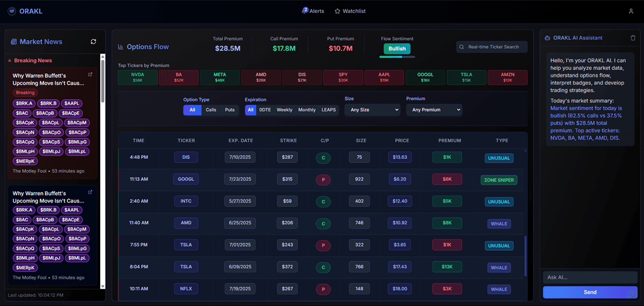Viewport: 644px width, 306px height.
Task: Click the Bullish sentiment badge
Action: tap(397, 48)
